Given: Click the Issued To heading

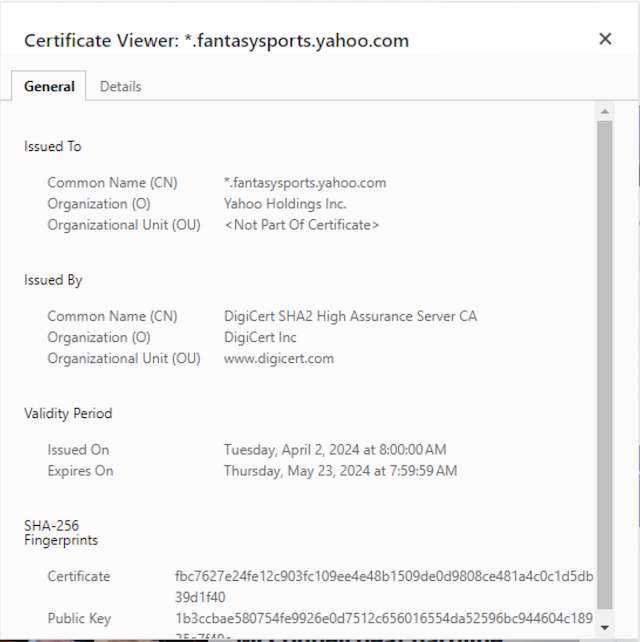Looking at the screenshot, I should tap(53, 147).
